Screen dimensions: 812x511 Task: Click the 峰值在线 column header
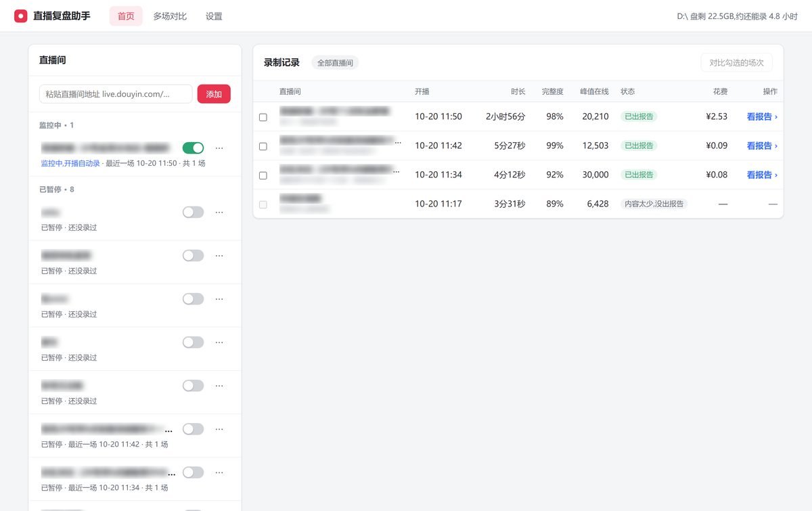click(594, 91)
